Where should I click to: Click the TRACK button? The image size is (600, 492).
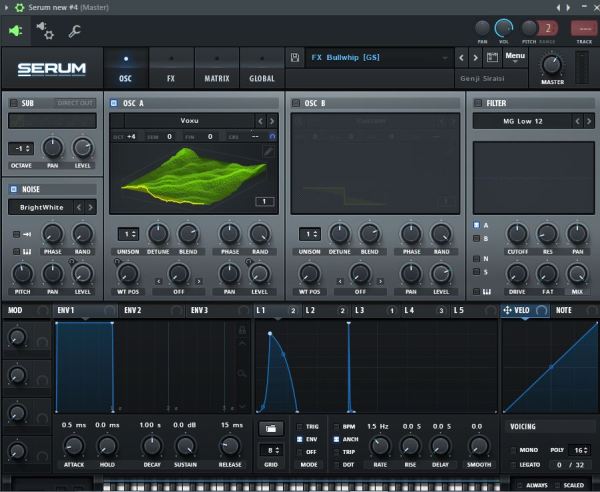pos(584,29)
